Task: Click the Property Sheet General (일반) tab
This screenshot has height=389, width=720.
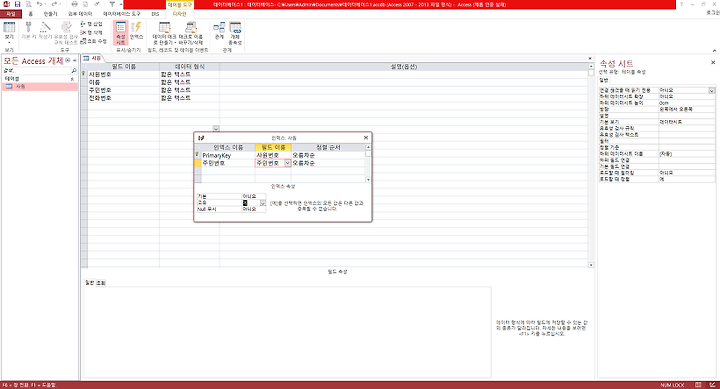Action: click(603, 80)
